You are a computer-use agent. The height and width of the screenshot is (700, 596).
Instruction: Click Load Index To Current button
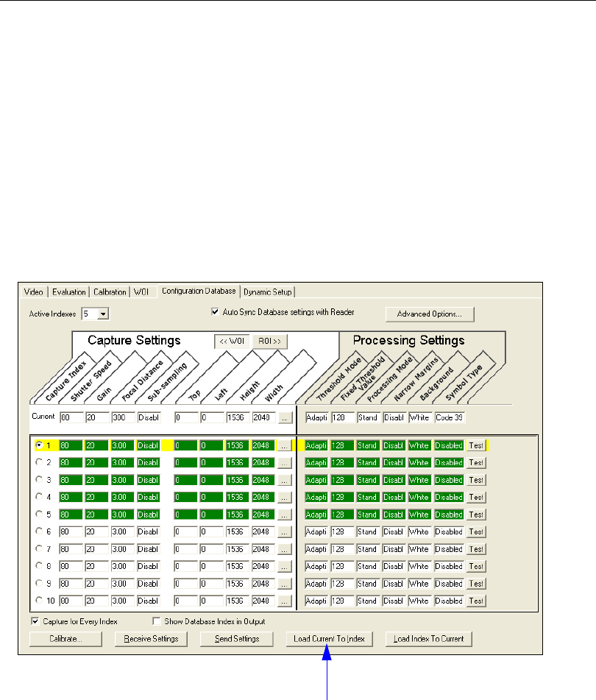pyautogui.click(x=429, y=639)
